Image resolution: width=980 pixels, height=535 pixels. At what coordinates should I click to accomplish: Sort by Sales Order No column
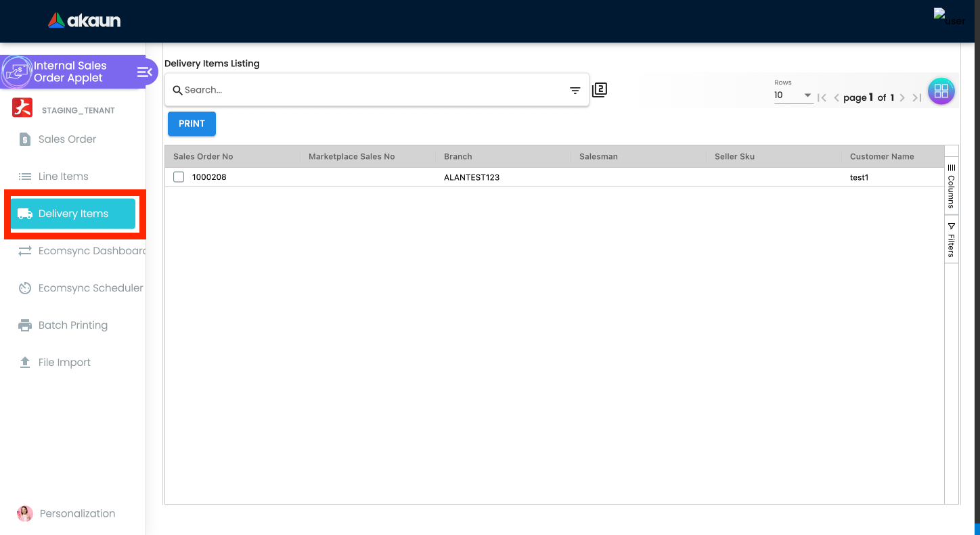pyautogui.click(x=203, y=156)
